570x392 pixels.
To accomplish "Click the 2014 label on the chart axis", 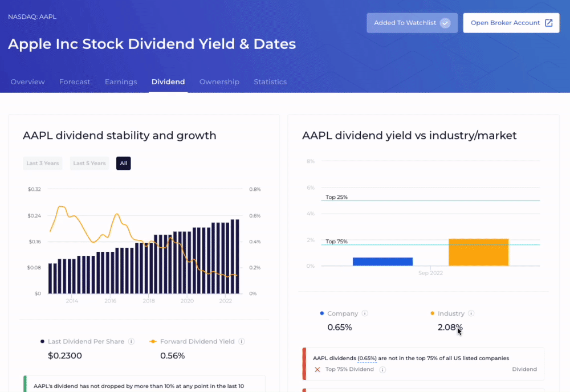I will [x=72, y=301].
